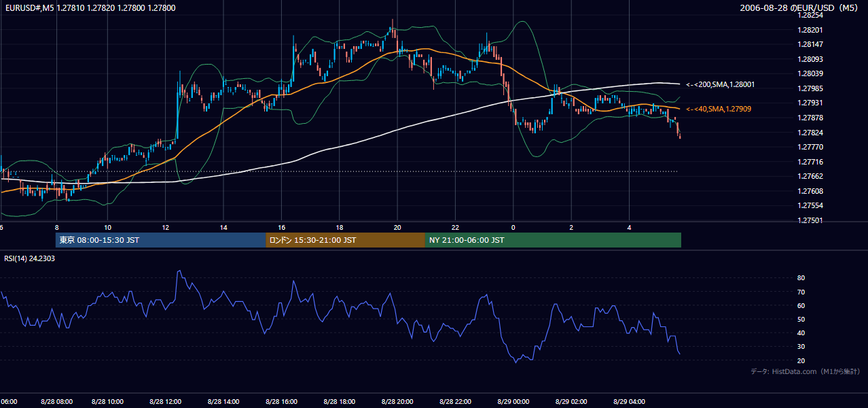Click the EURUSD#,M5 price header text
868x408 pixels.
coord(90,8)
